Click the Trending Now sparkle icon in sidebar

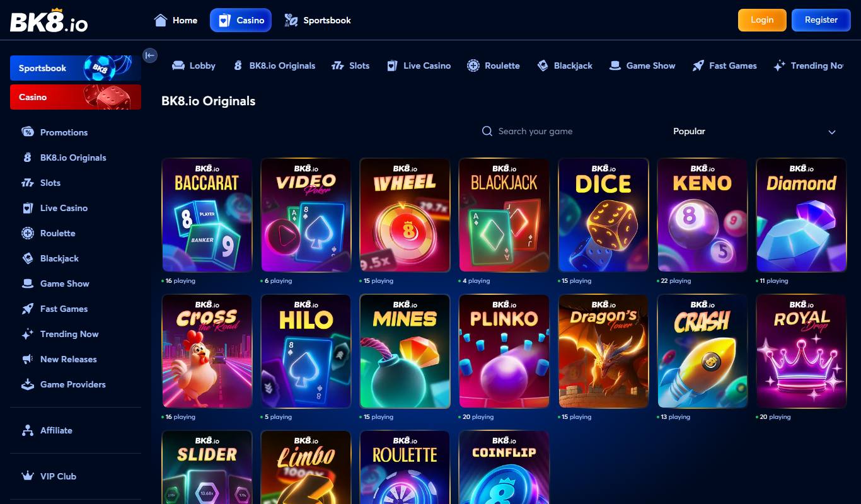click(x=28, y=334)
